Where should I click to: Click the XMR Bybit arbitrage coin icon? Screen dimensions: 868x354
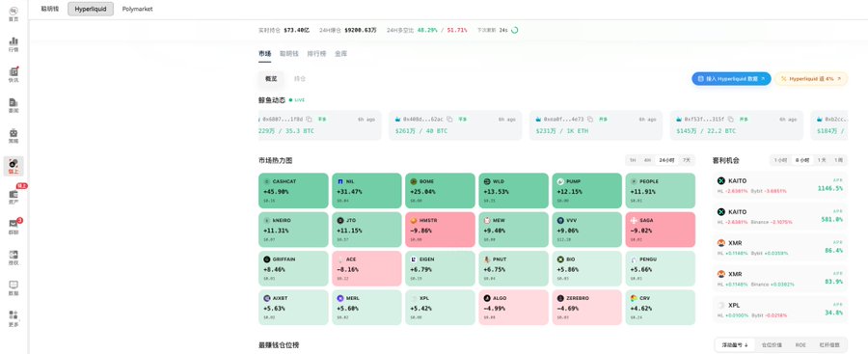[x=720, y=243]
